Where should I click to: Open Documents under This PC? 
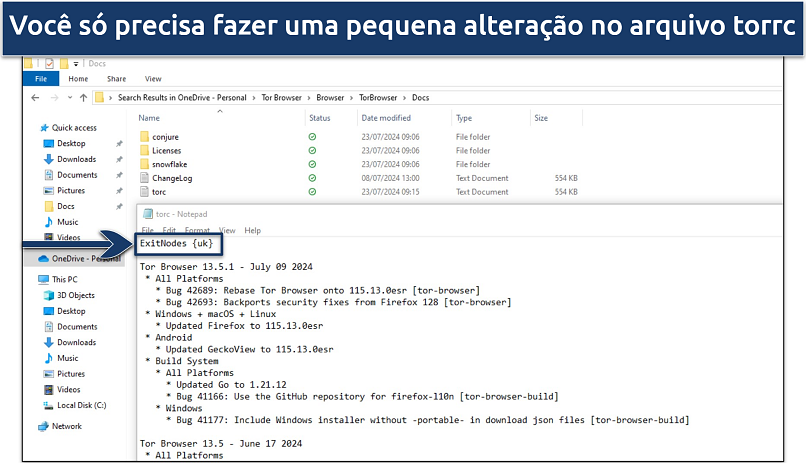pos(77,327)
